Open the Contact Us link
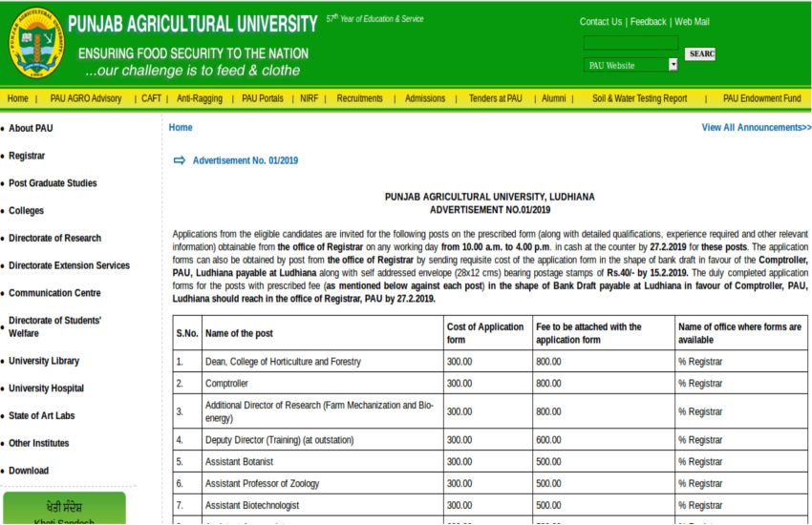The width and height of the screenshot is (812, 525). (600, 22)
